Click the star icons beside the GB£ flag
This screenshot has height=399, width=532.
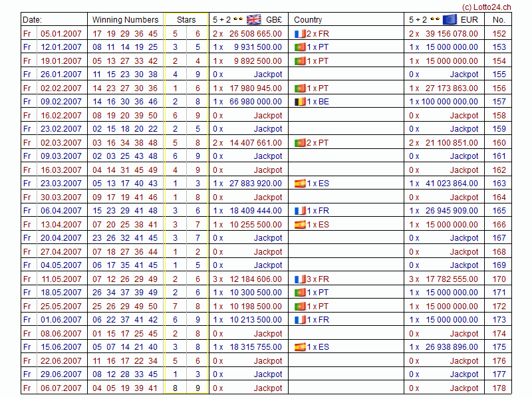click(x=237, y=19)
